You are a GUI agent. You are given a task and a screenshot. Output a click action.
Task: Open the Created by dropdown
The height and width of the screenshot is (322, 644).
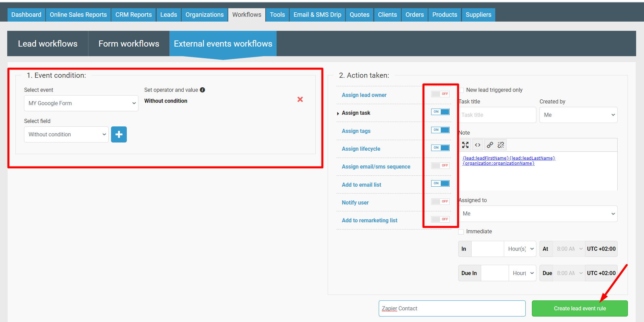[578, 115]
